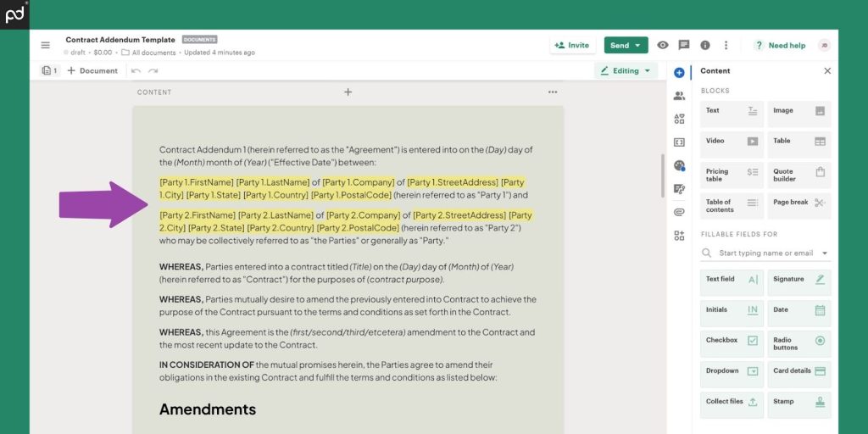
Task: Click the undo arrow
Action: [x=136, y=71]
